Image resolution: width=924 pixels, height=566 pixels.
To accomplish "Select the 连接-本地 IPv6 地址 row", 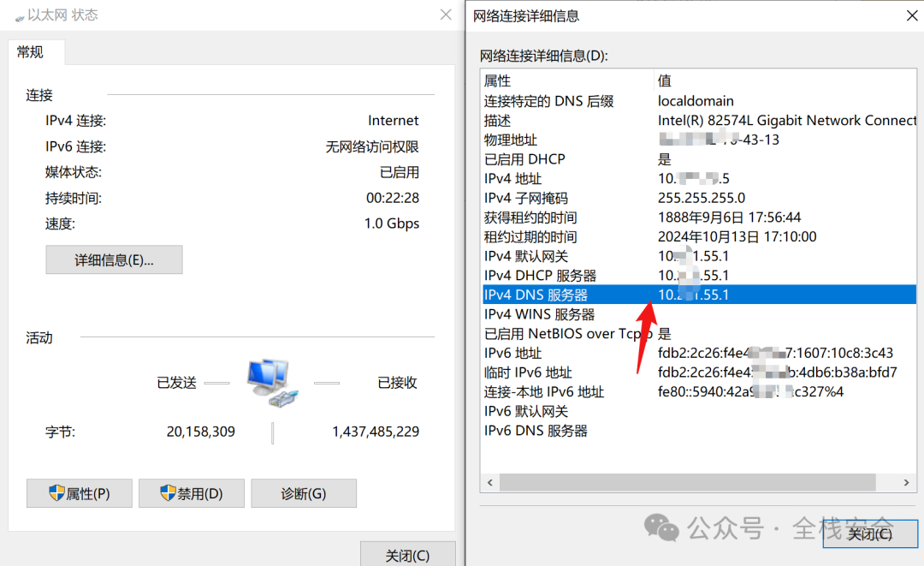I will [699, 392].
